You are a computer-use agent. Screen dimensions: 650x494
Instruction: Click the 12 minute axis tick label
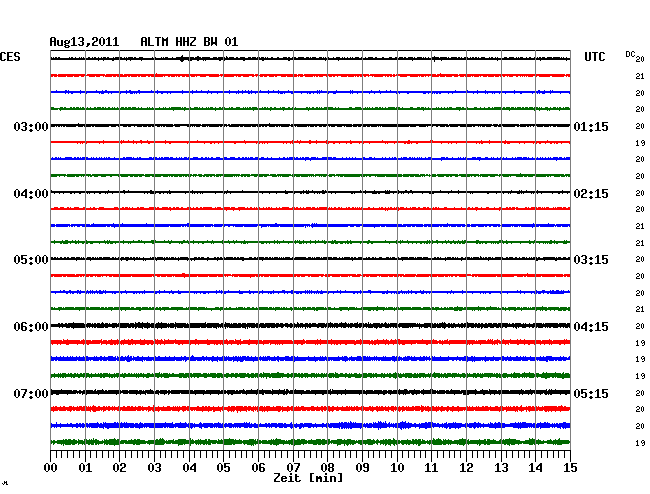(x=466, y=468)
